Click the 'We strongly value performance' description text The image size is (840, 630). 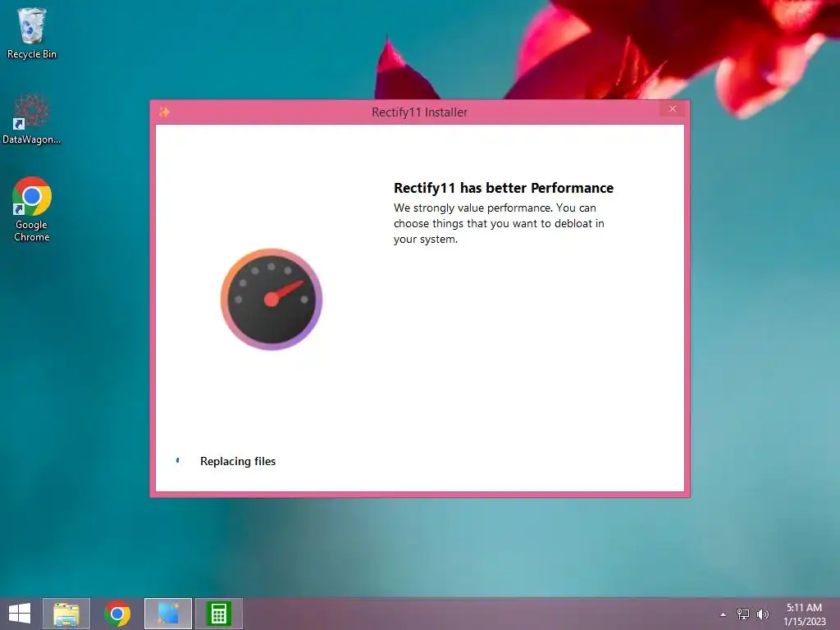499,223
